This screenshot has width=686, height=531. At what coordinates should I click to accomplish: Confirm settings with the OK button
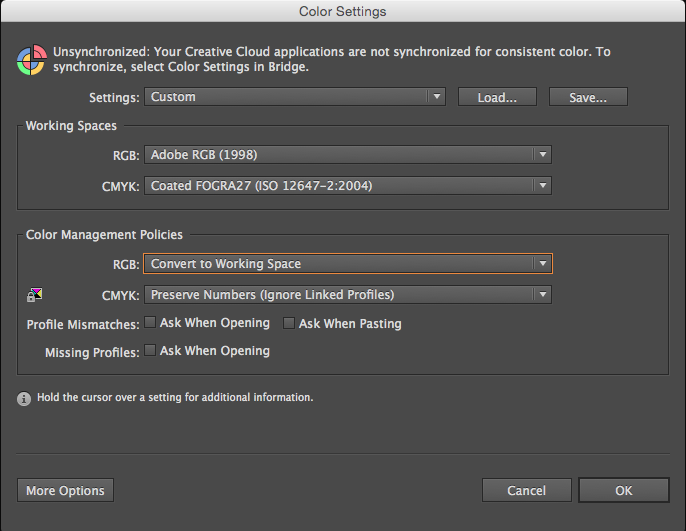pyautogui.click(x=623, y=490)
